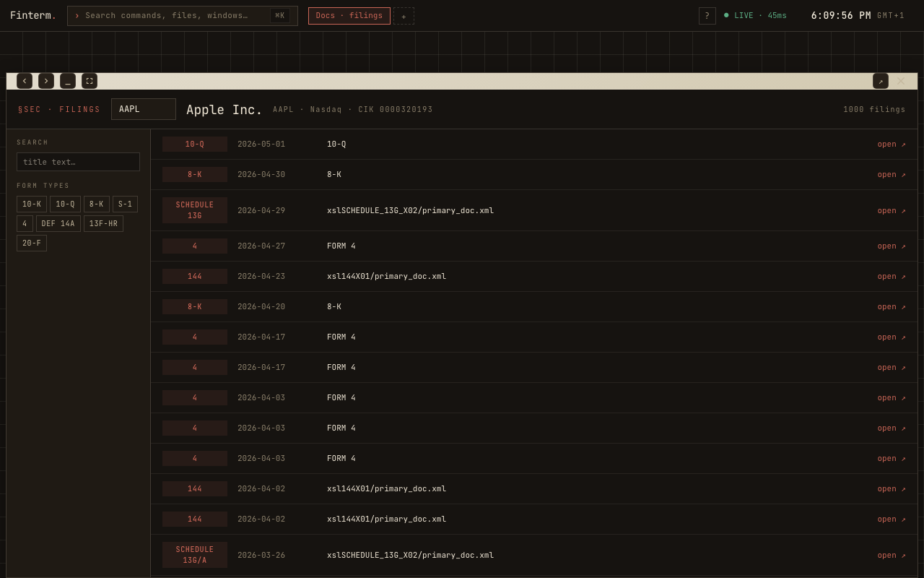Toggle the S-1 form type filter
This screenshot has height=578, width=924.
tap(125, 204)
